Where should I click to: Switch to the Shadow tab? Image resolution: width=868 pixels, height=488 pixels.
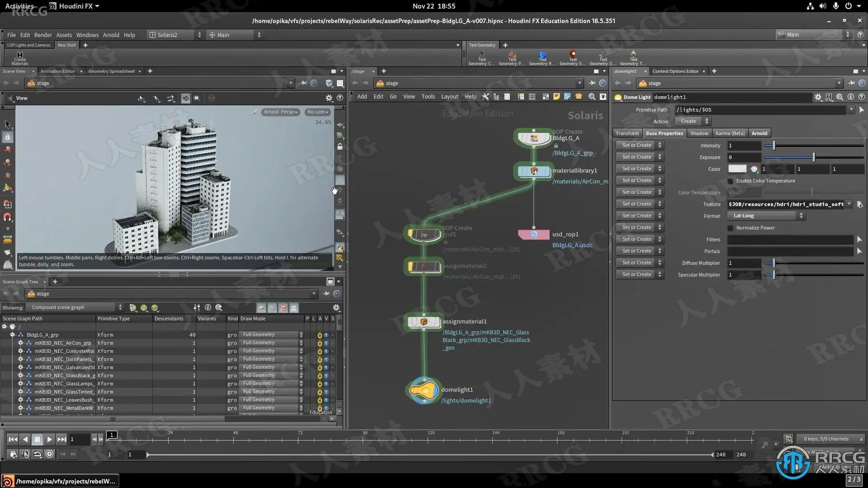click(x=699, y=133)
